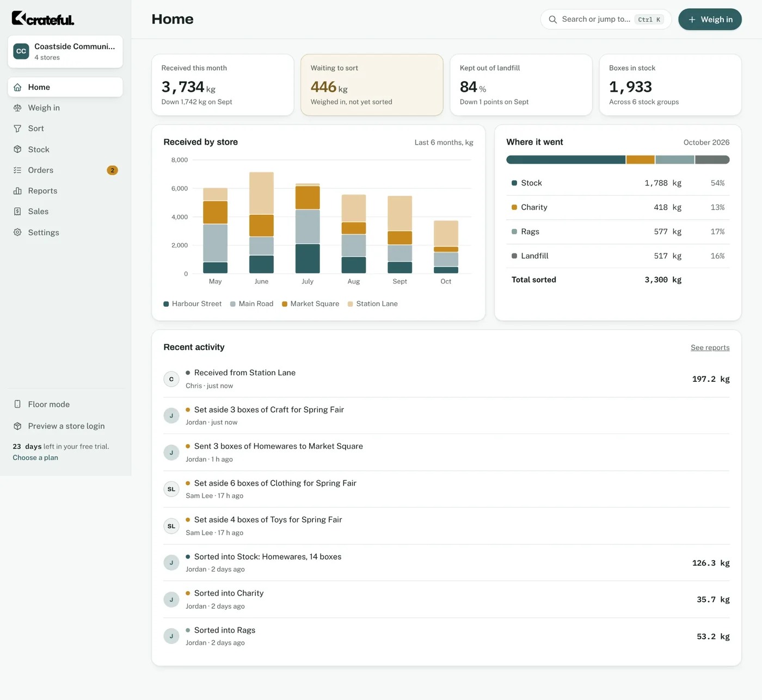Click the Weigh in scales icon
This screenshot has height=700, width=762.
coord(17,108)
